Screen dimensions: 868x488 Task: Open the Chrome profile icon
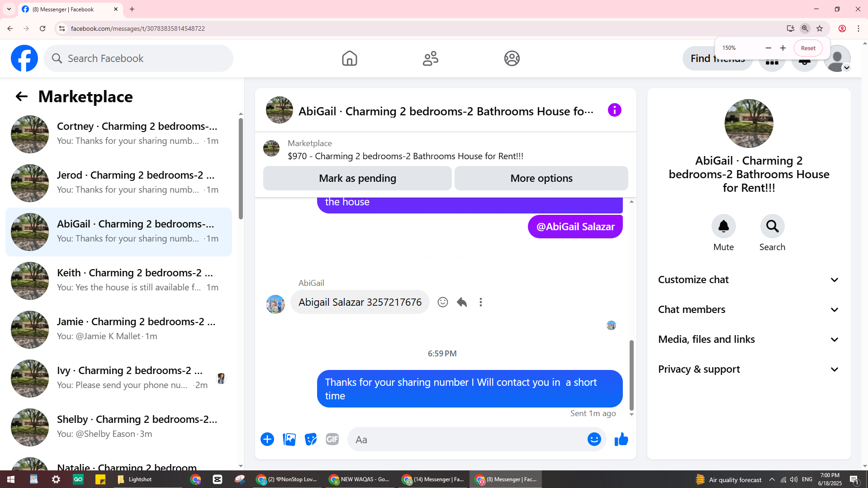coord(842,28)
